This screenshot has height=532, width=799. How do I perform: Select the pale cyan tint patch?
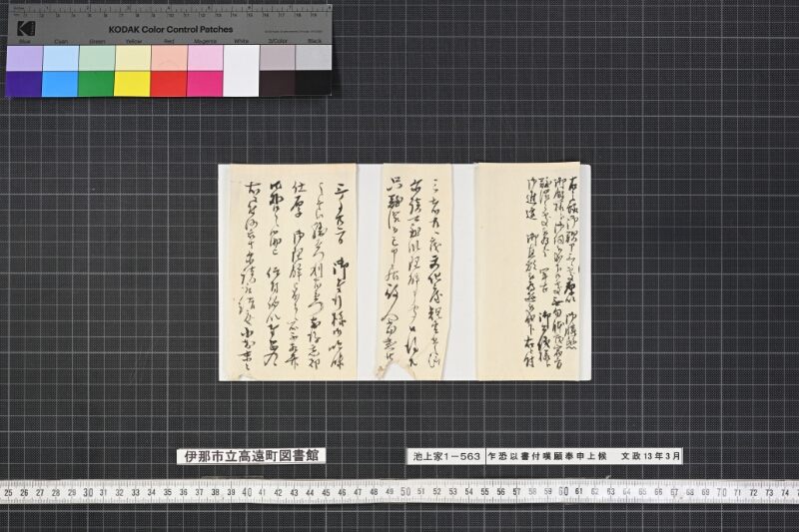click(61, 58)
